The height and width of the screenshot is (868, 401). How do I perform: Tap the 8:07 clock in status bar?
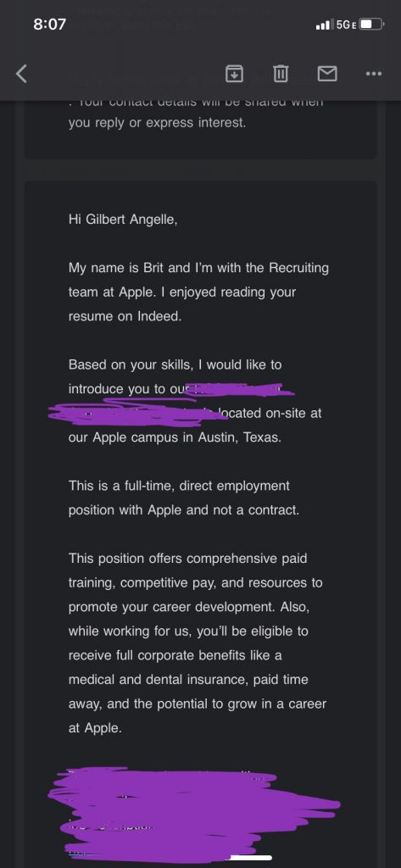click(x=49, y=24)
